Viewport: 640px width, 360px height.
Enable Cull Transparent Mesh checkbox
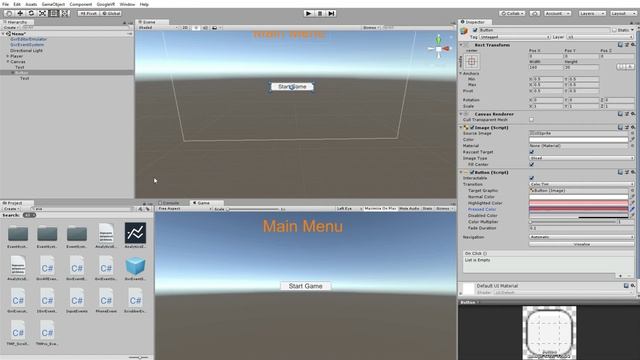[x=531, y=120]
